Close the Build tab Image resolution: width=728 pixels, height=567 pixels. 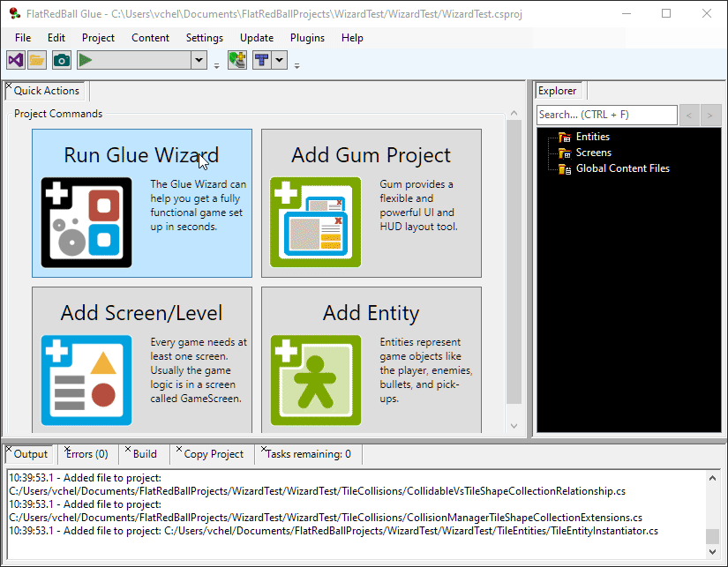(x=128, y=449)
